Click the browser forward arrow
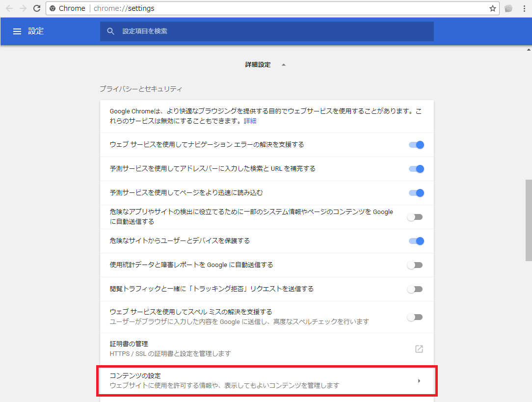 pos(23,8)
